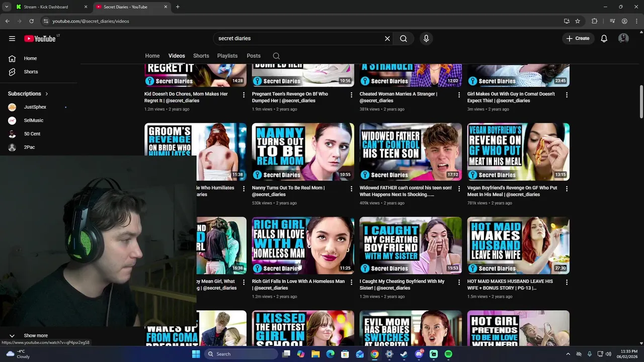Screen dimensions: 644x362
Task: Open File Explorer from the taskbar
Action: pos(315,354)
